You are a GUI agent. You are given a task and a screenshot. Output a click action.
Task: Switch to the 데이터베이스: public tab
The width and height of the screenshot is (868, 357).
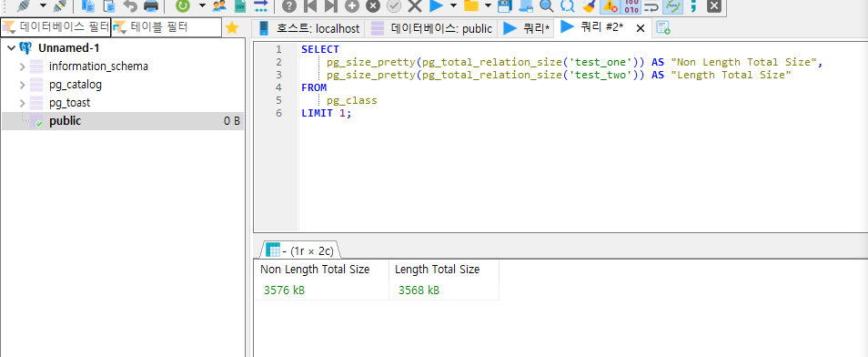coord(432,28)
